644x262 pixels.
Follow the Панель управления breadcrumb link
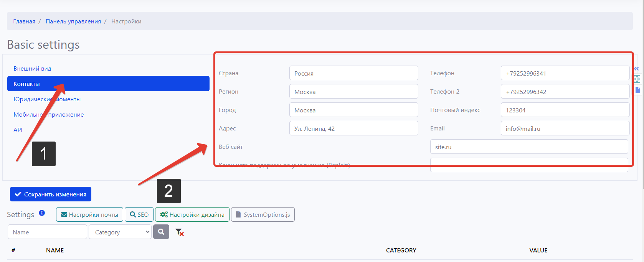[73, 21]
